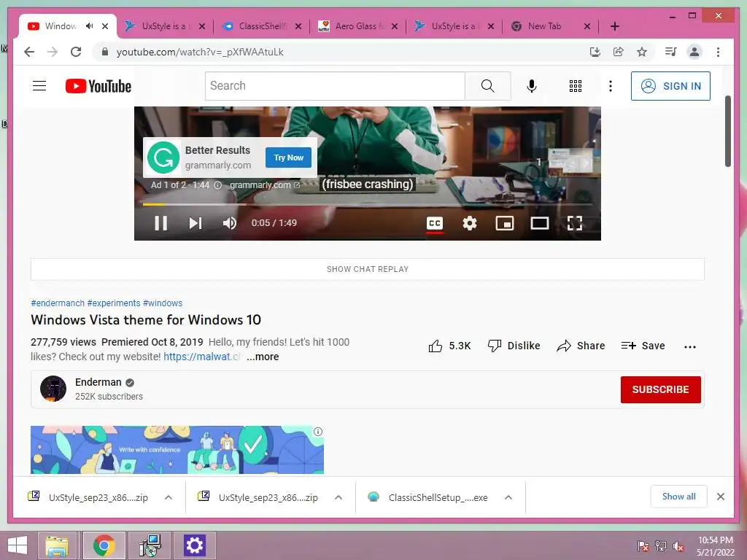Reload the page
This screenshot has width=747, height=560.
pos(76,52)
